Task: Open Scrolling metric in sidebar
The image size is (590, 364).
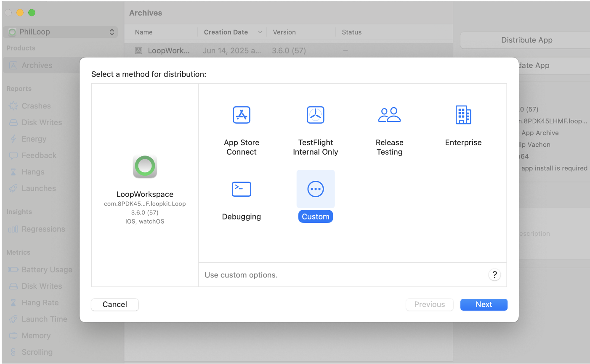Action: [x=37, y=352]
